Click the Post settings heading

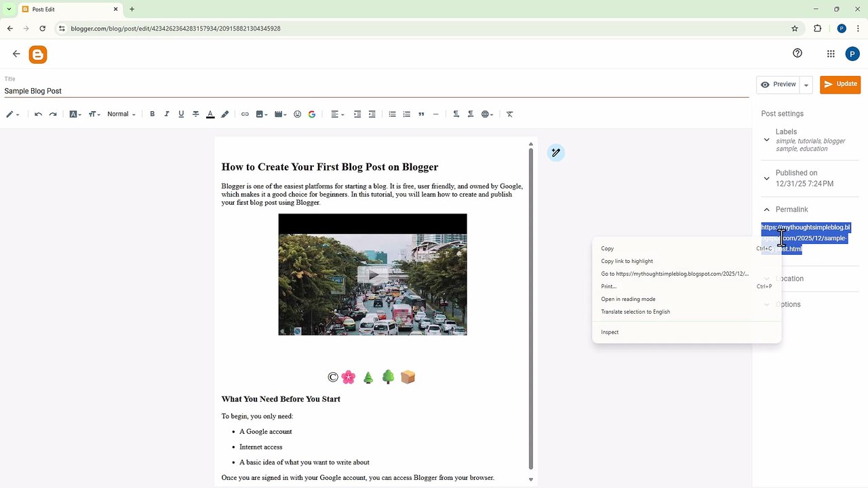pos(782,114)
